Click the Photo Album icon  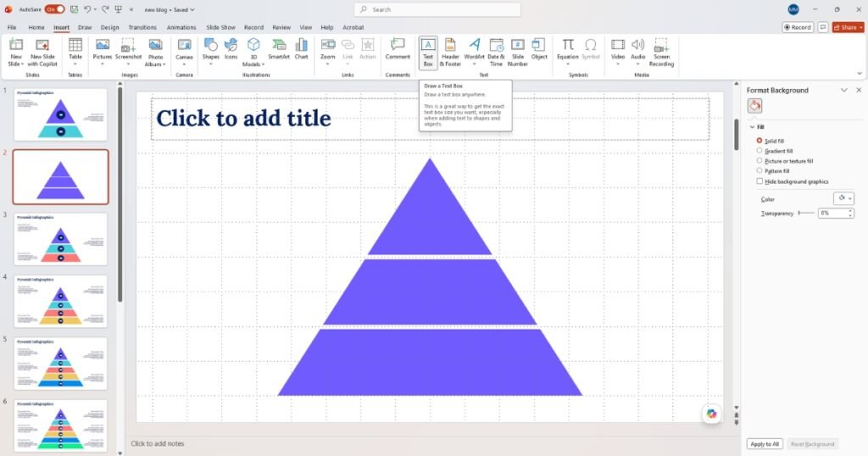[x=156, y=45]
